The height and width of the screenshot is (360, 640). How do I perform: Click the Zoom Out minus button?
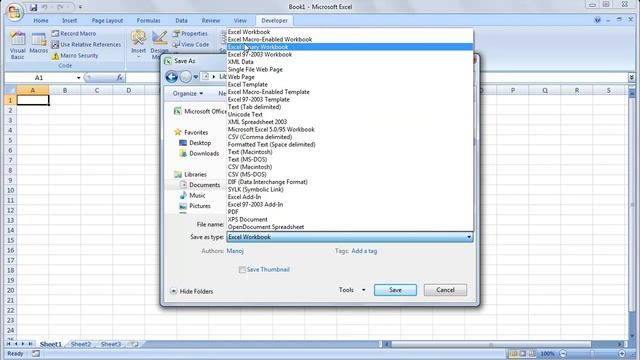[x=563, y=353]
